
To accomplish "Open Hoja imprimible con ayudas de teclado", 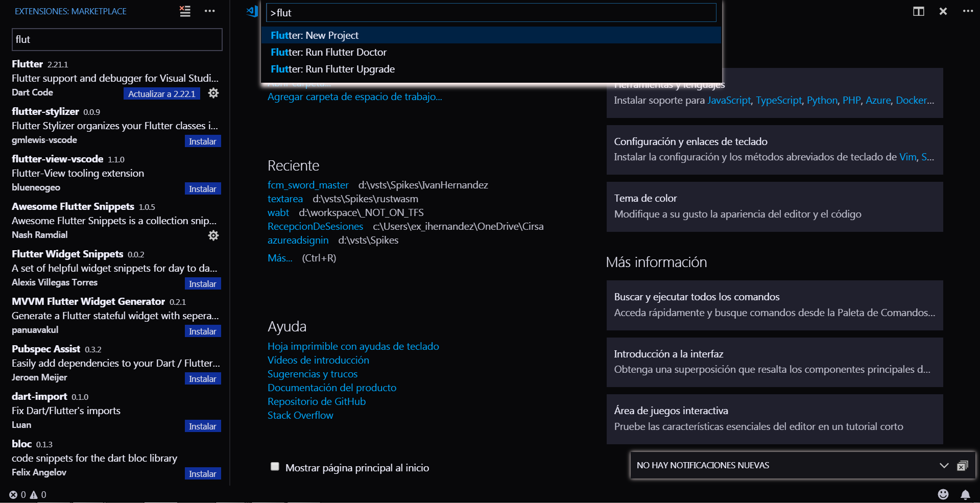I will 353,346.
